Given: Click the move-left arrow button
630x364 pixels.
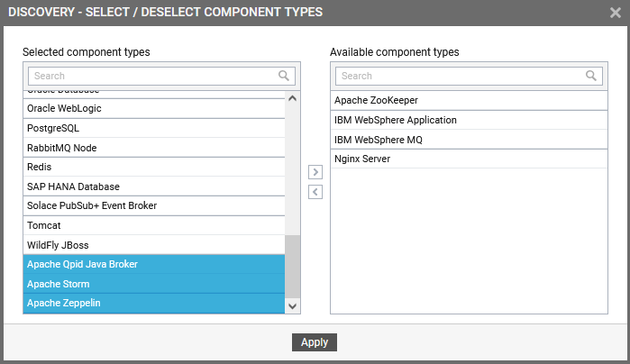Looking at the screenshot, I should (315, 192).
